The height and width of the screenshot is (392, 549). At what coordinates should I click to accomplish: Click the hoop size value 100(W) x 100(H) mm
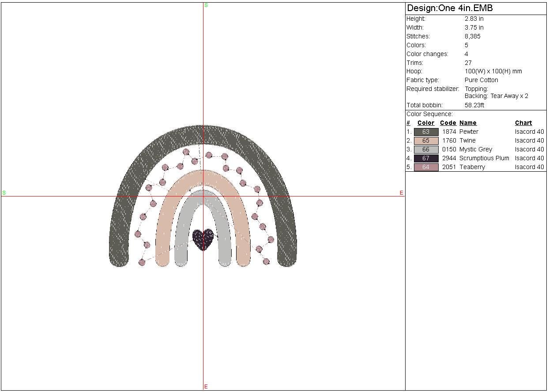click(x=493, y=71)
